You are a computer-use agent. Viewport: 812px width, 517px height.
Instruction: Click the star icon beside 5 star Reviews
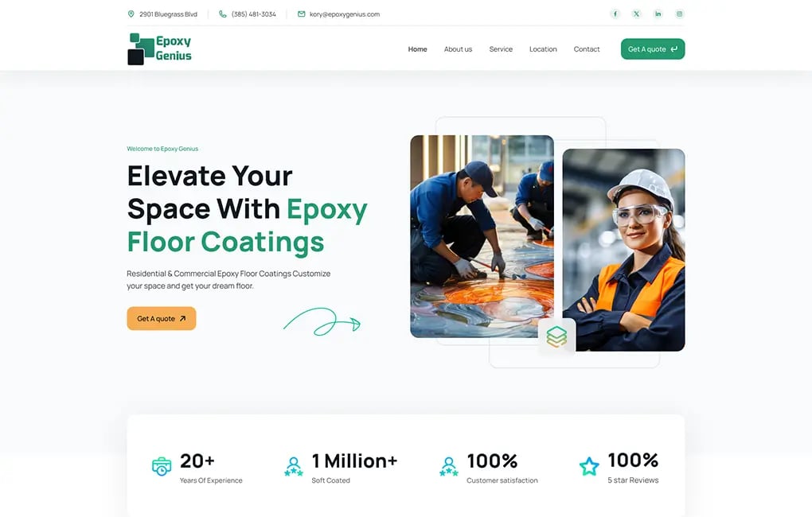[x=589, y=466]
